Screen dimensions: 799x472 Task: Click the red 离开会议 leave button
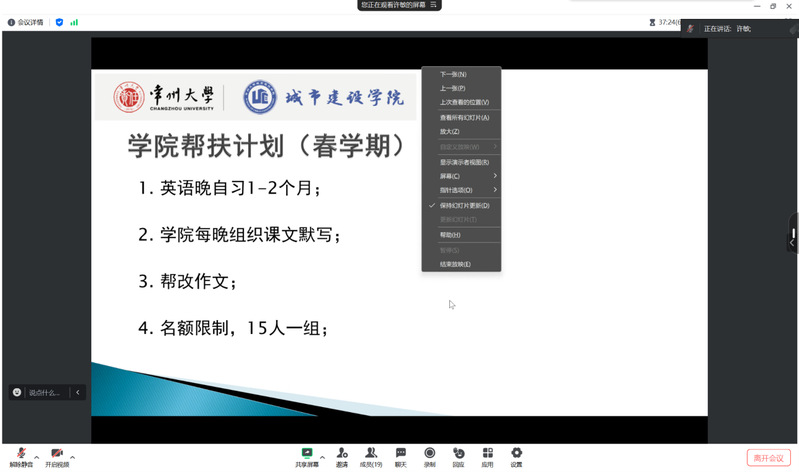[768, 458]
